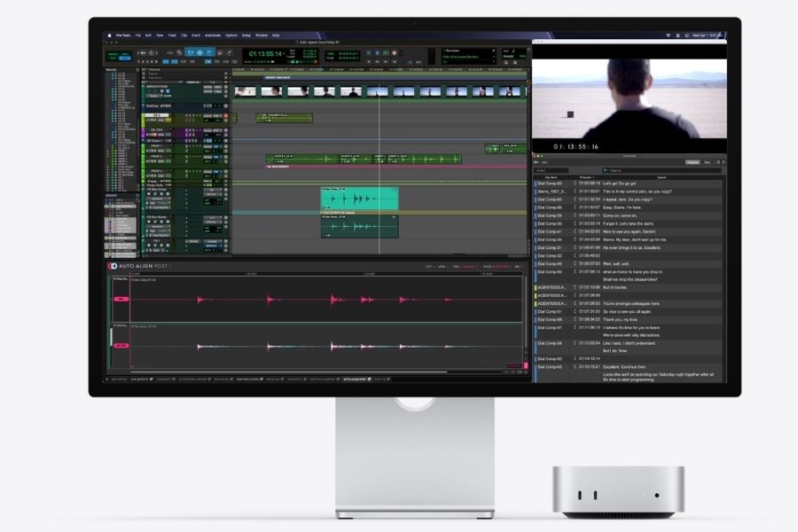Open the Apple menu
The image size is (798, 532).
(x=109, y=35)
